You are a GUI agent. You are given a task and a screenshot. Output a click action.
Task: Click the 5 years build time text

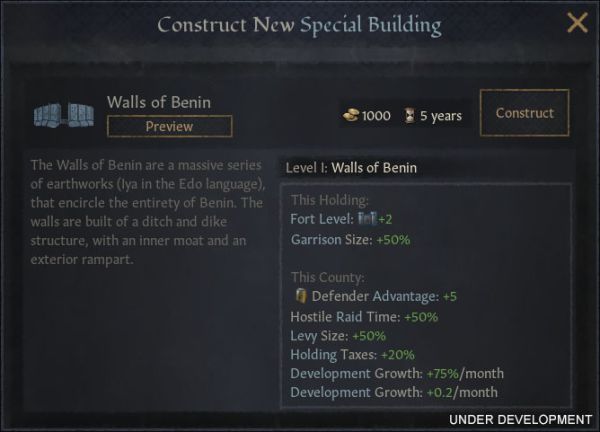pyautogui.click(x=441, y=116)
